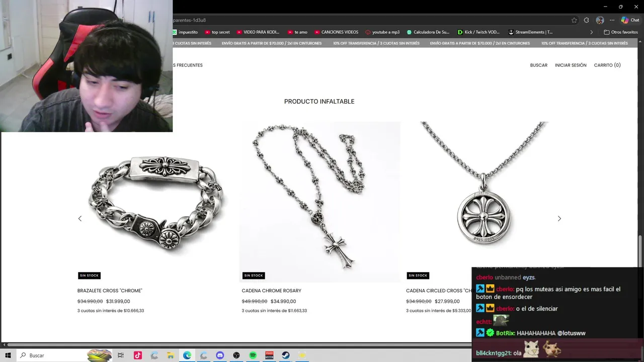
Task: Open Discord from the taskbar
Action: pyautogui.click(x=220, y=355)
